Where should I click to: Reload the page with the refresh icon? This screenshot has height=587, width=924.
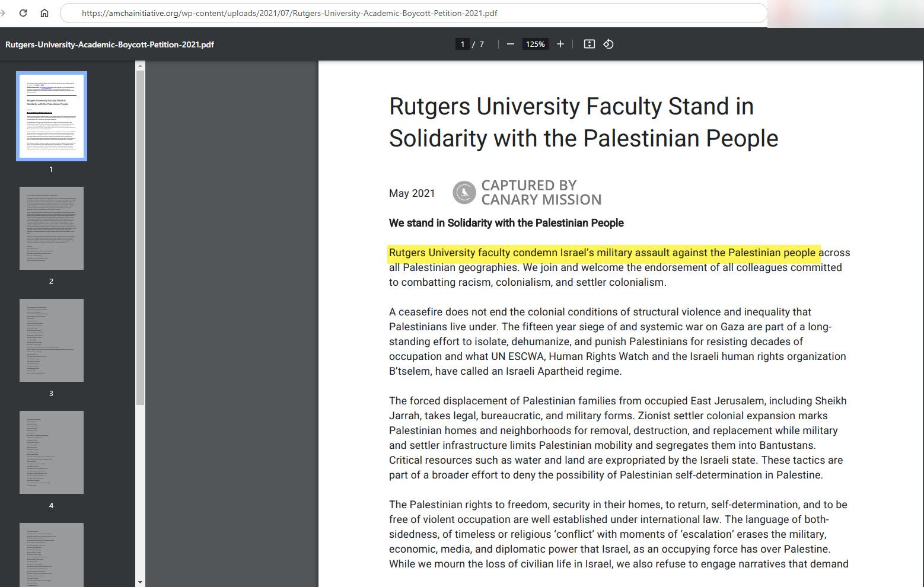[x=23, y=13]
